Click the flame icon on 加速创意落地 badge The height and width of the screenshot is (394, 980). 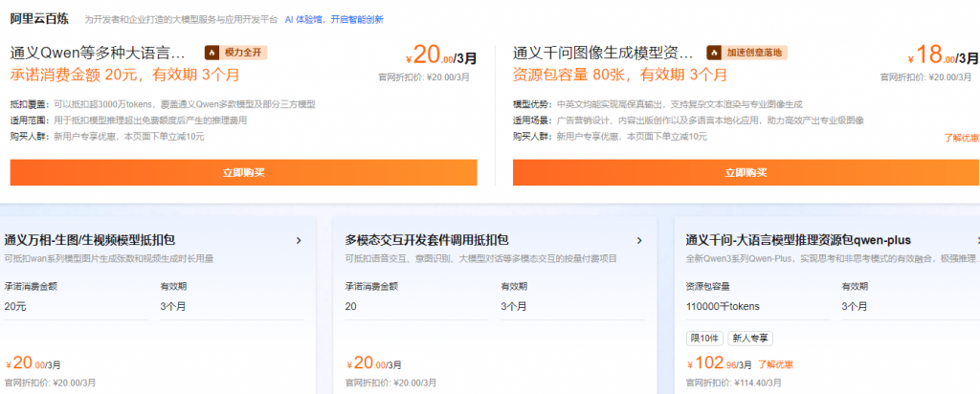715,53
